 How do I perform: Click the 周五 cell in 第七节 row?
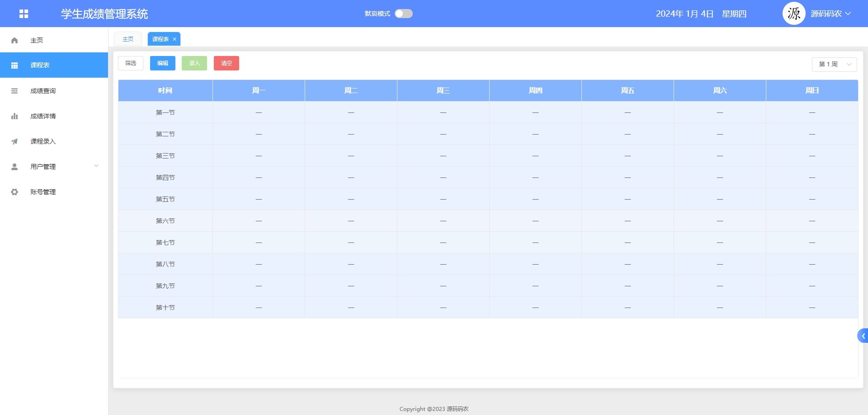point(627,242)
